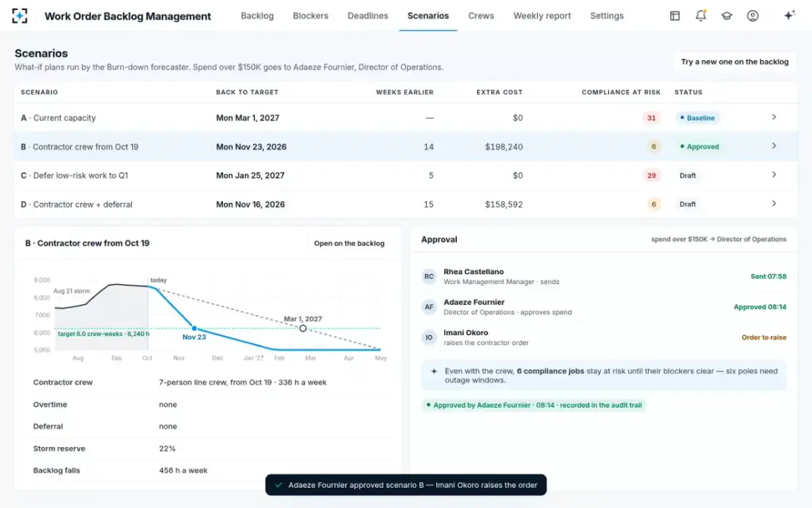Open Weekly report tab
This screenshot has width=812, height=508.
542,16
